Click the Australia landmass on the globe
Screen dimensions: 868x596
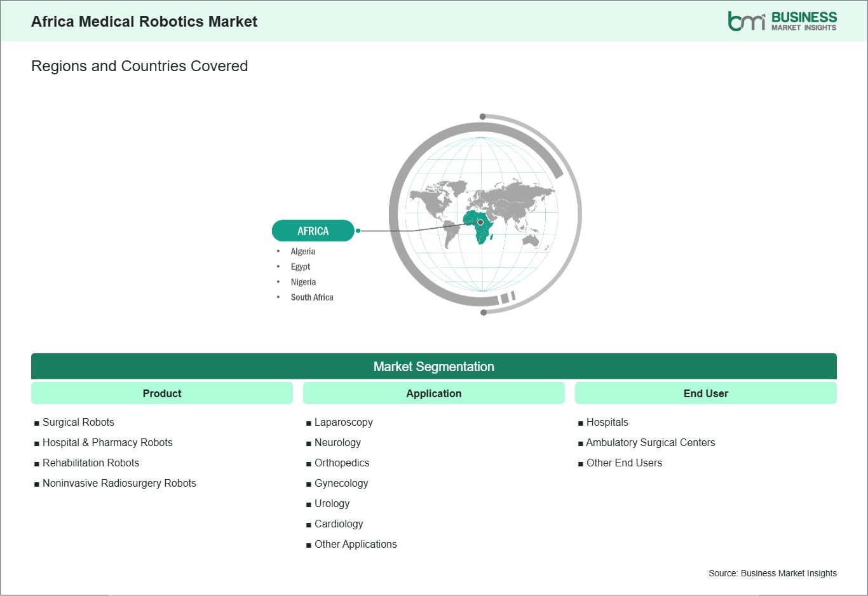(x=531, y=240)
